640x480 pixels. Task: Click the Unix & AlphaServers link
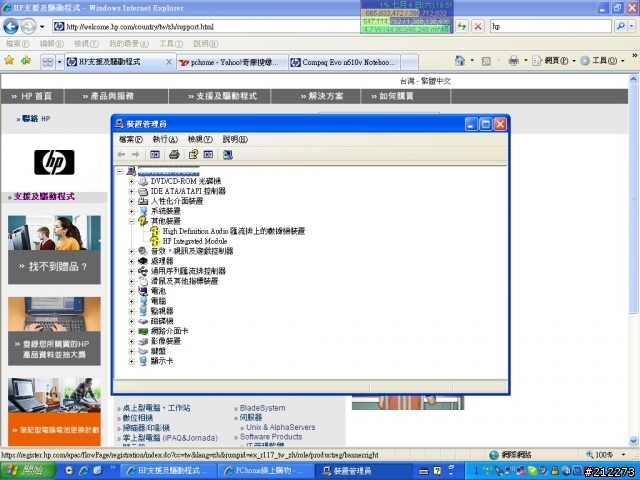pos(280,427)
